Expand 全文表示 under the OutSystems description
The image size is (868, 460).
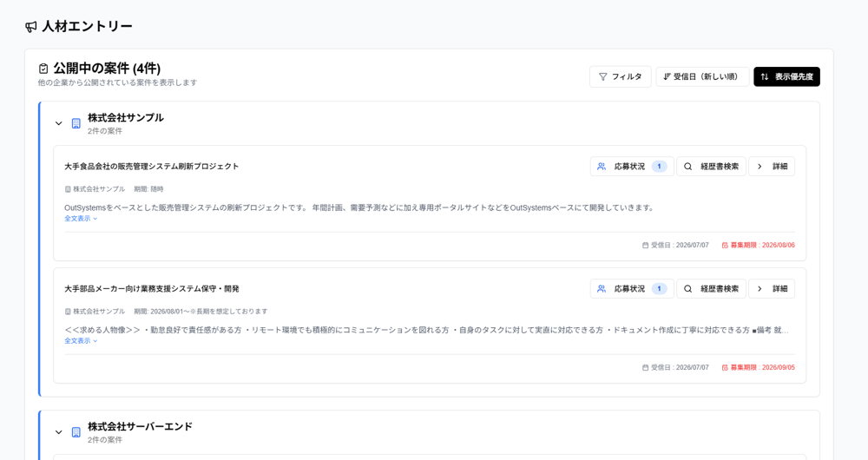(x=81, y=219)
